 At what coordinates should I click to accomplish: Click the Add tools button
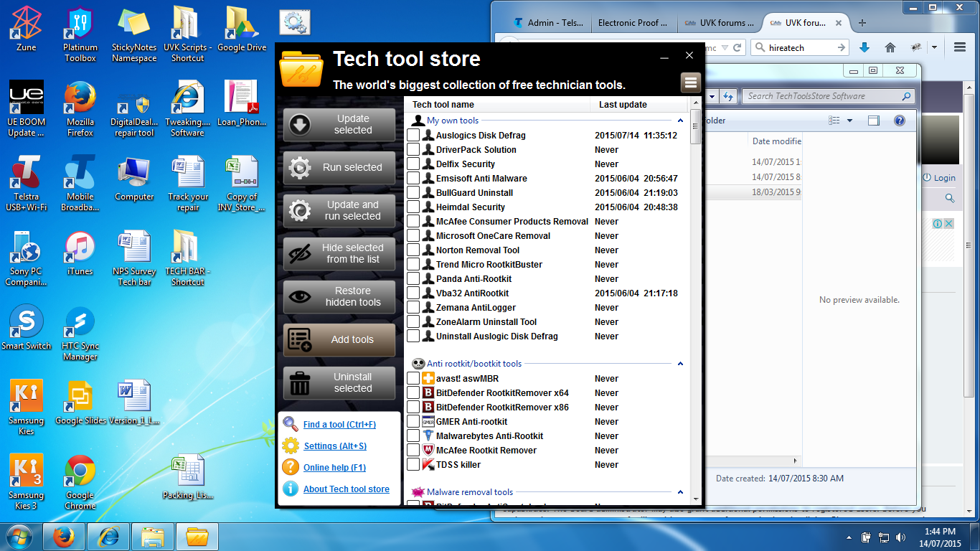(x=339, y=340)
